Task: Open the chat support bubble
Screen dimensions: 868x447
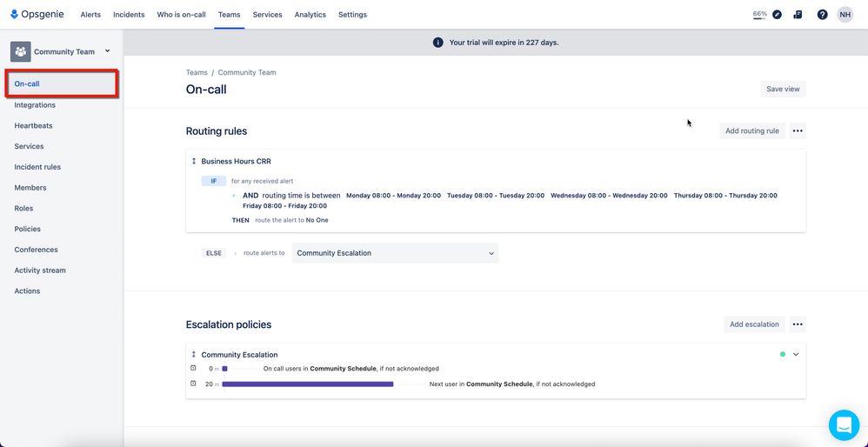Action: tap(844, 425)
